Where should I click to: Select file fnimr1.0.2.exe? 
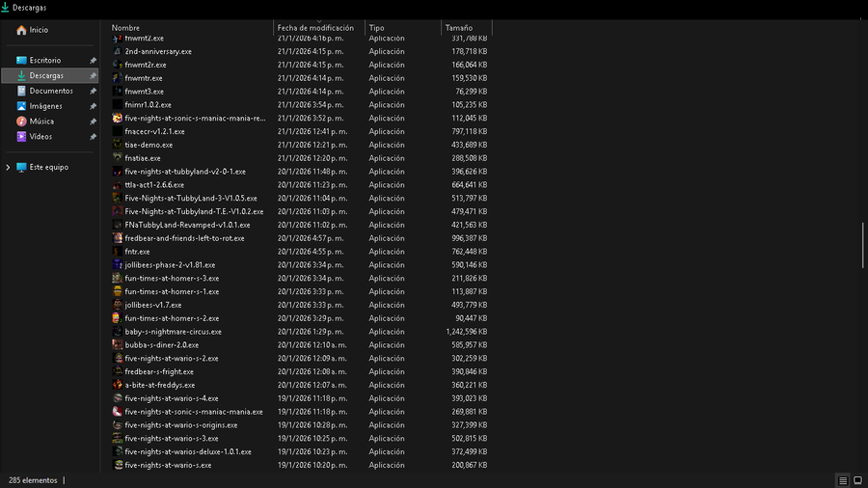[148, 104]
